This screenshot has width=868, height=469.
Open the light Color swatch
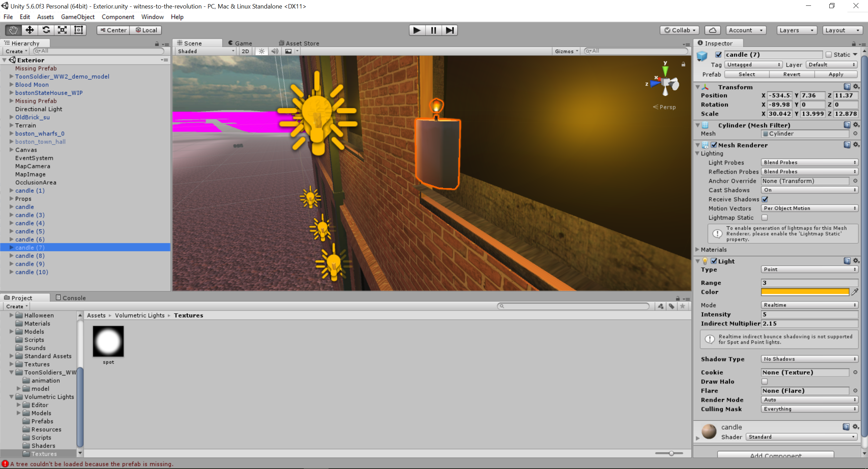pyautogui.click(x=805, y=292)
